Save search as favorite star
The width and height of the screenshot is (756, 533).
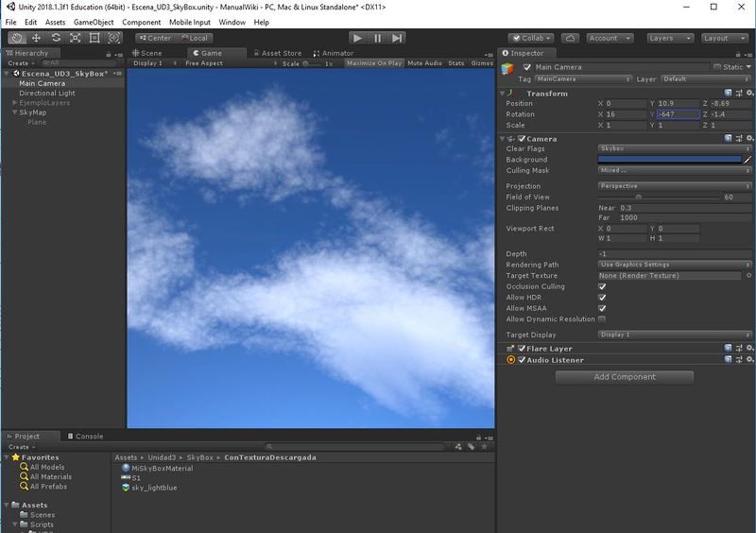click(484, 447)
